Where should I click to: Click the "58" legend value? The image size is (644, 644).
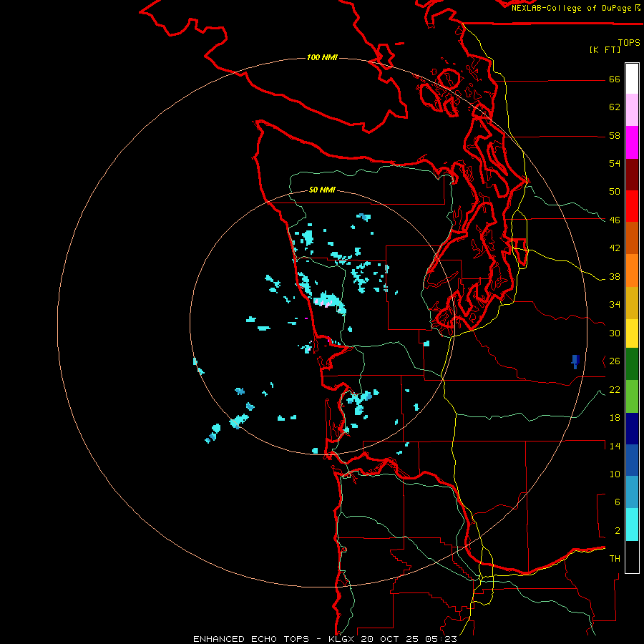(x=615, y=135)
